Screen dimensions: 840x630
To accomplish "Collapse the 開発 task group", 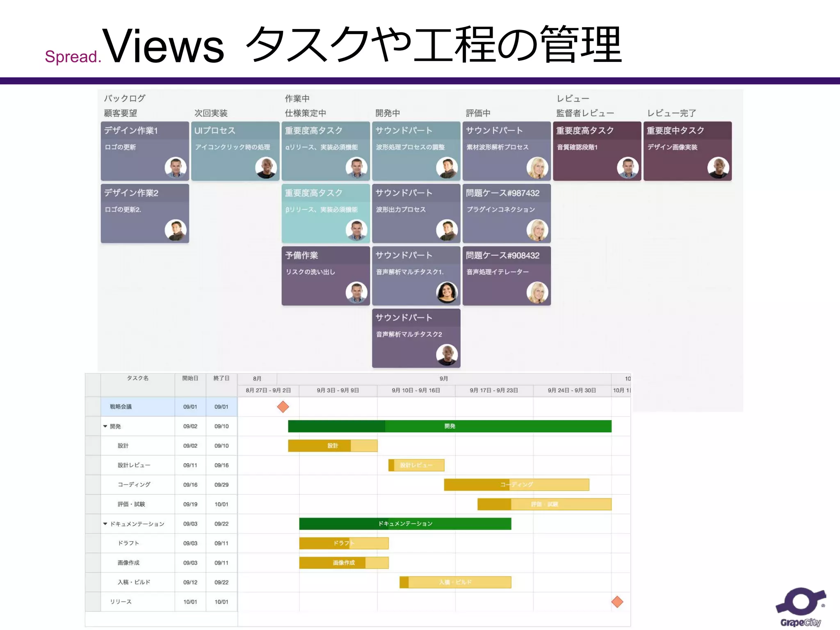I will click(105, 426).
